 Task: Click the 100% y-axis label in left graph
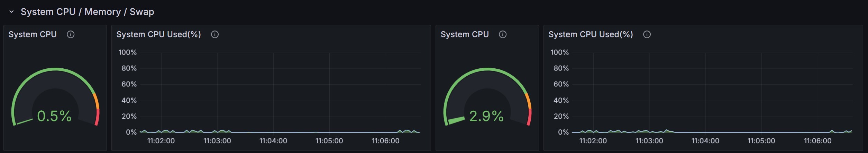128,52
